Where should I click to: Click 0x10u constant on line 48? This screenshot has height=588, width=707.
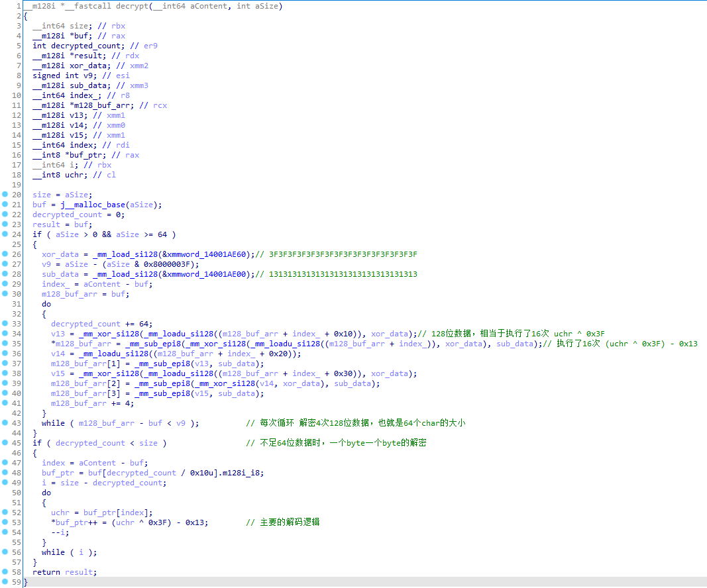coord(202,473)
